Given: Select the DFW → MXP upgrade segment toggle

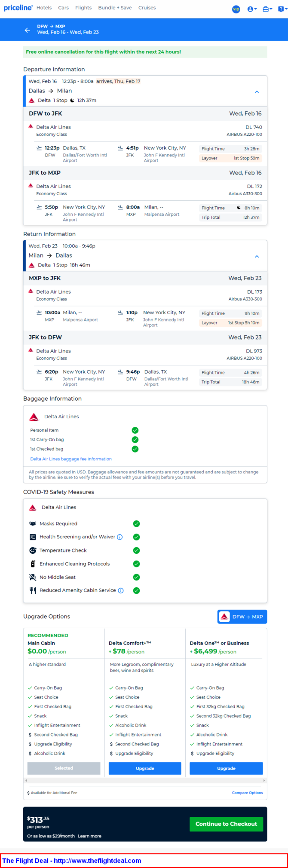Looking at the screenshot, I should point(242,616).
